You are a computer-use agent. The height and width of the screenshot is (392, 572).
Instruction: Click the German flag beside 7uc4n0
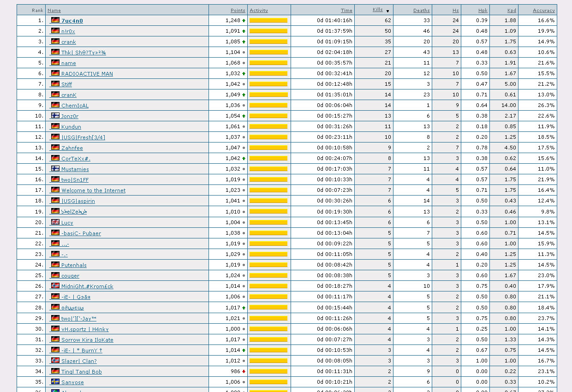(x=55, y=20)
